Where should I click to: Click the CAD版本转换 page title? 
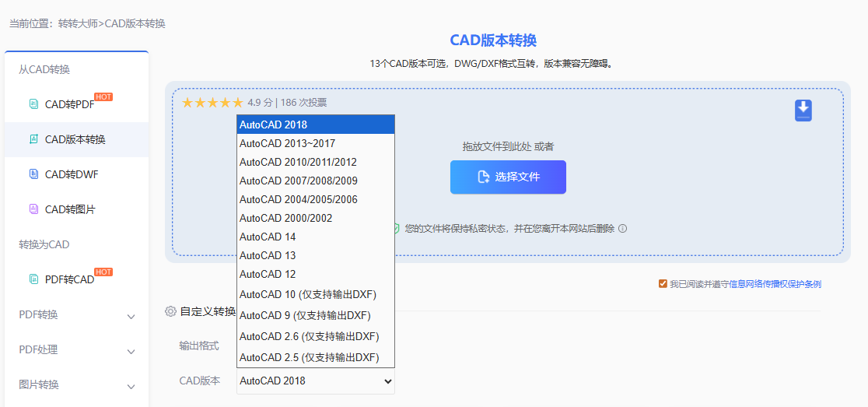493,40
